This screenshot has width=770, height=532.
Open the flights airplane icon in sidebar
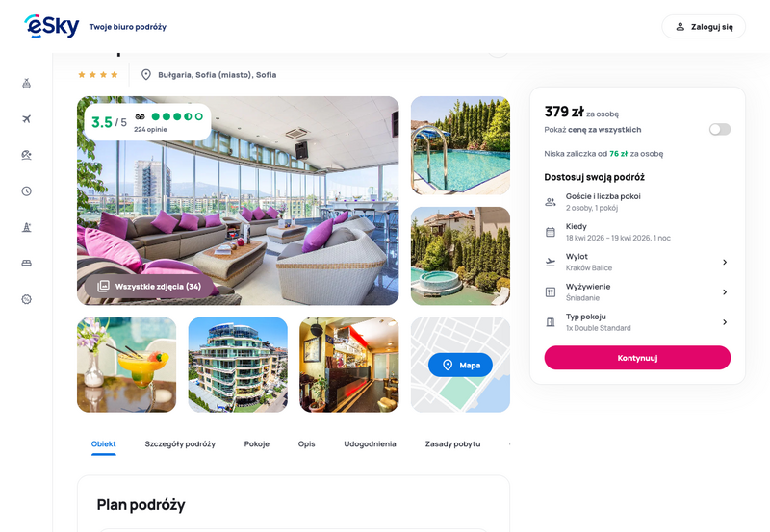(x=27, y=118)
